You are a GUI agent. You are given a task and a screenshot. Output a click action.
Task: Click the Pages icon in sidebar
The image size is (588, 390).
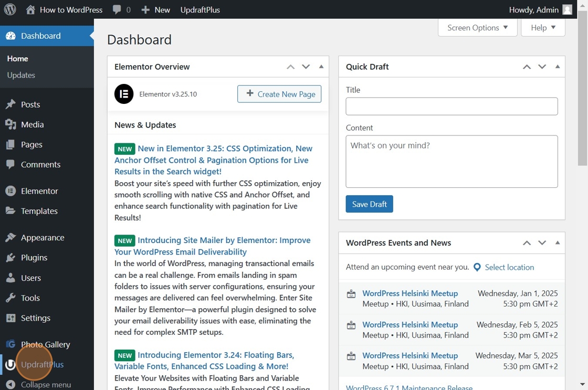pyautogui.click(x=10, y=144)
